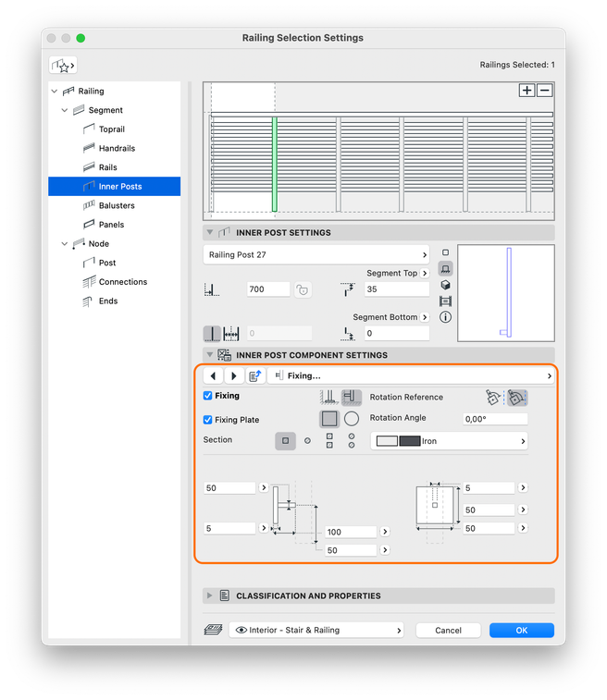The image size is (607, 700).
Task: Click the Iron material swatch
Action: 399,441
